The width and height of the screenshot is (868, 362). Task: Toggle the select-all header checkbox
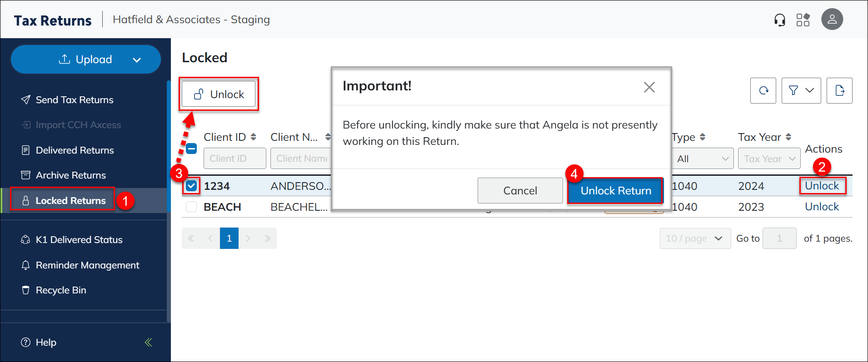[191, 149]
